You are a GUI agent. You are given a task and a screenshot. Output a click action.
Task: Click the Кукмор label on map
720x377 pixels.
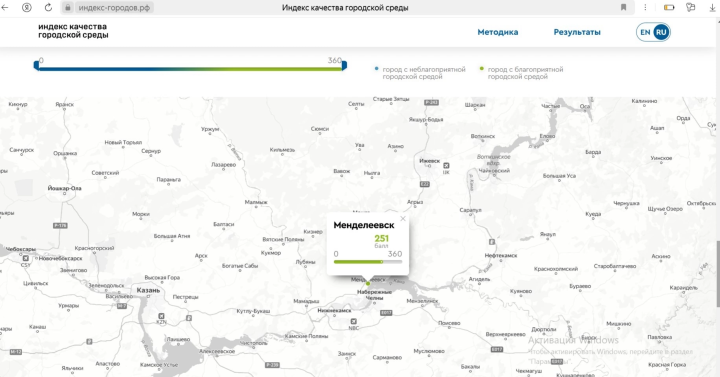pos(270,253)
